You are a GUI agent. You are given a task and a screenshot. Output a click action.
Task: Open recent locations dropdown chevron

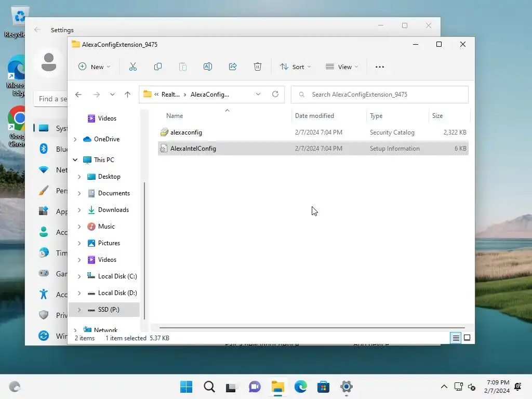pos(112,95)
